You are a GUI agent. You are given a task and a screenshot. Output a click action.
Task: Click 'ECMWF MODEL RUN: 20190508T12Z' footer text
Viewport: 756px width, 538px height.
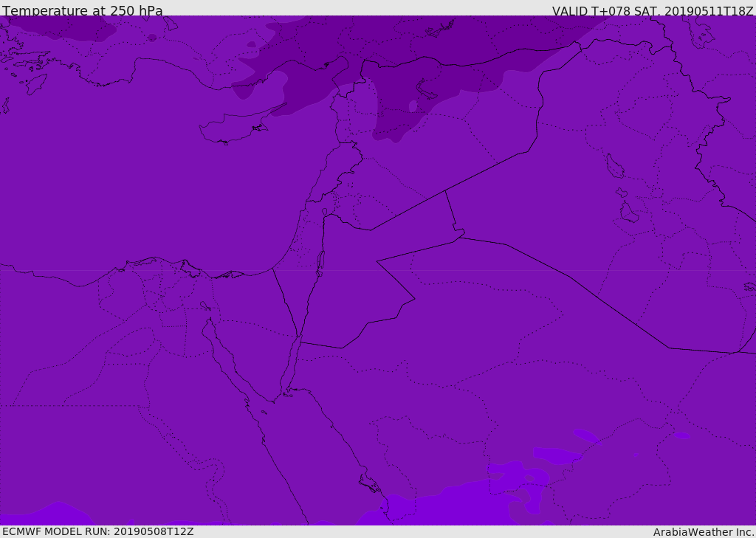coord(98,531)
